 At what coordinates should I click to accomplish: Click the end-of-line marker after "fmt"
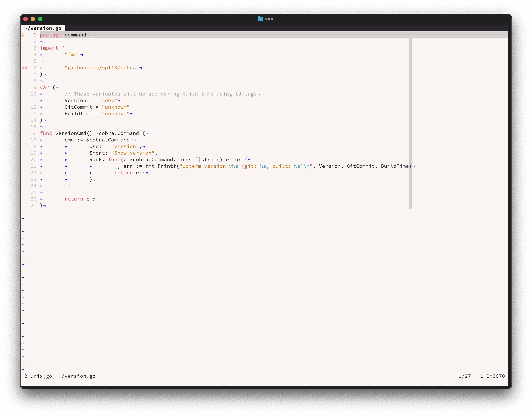coord(82,55)
